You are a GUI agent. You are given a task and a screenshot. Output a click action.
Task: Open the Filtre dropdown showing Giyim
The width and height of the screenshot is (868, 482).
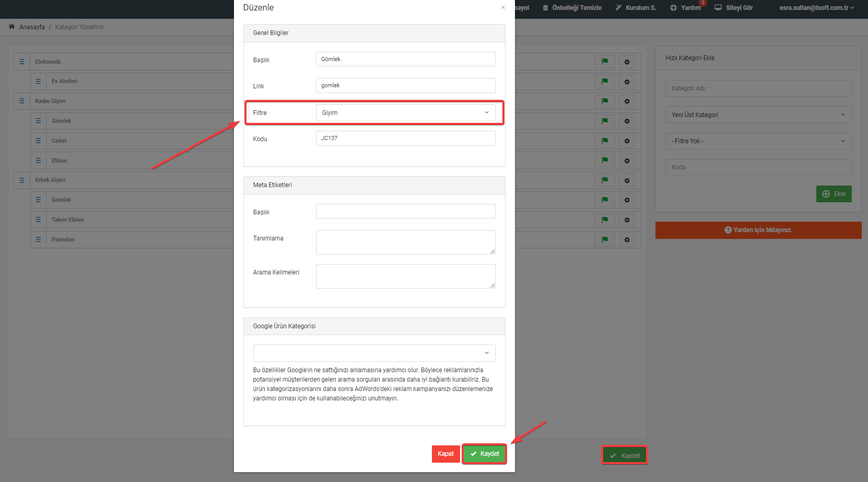tap(405, 112)
